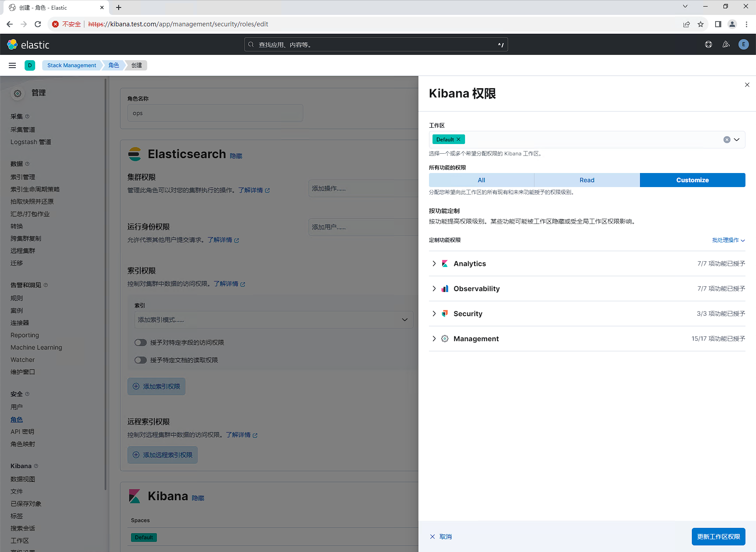Expand the Observability feature section

[x=434, y=289]
